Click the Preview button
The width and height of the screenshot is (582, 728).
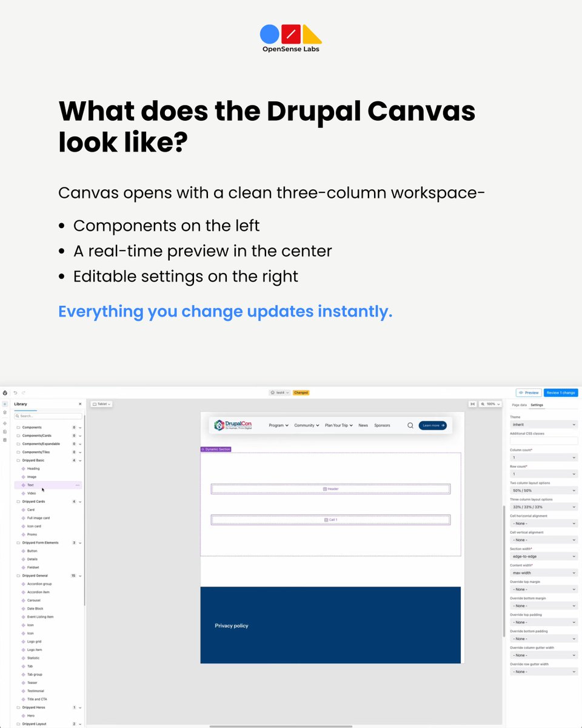click(529, 393)
